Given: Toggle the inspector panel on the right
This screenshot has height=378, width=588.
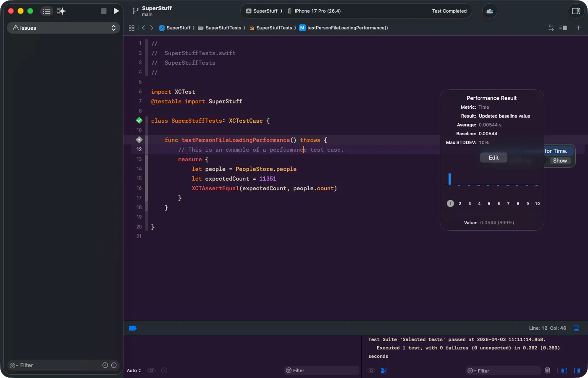Looking at the screenshot, I should [576, 11].
